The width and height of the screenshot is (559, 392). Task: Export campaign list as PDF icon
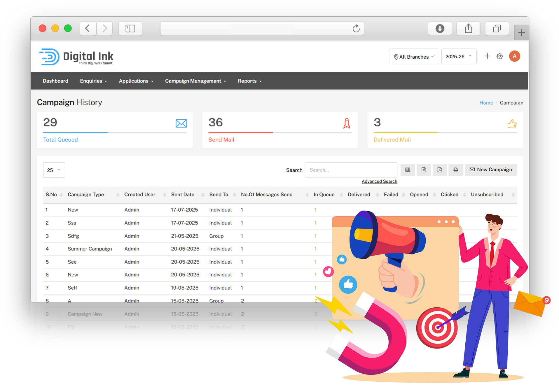click(440, 170)
